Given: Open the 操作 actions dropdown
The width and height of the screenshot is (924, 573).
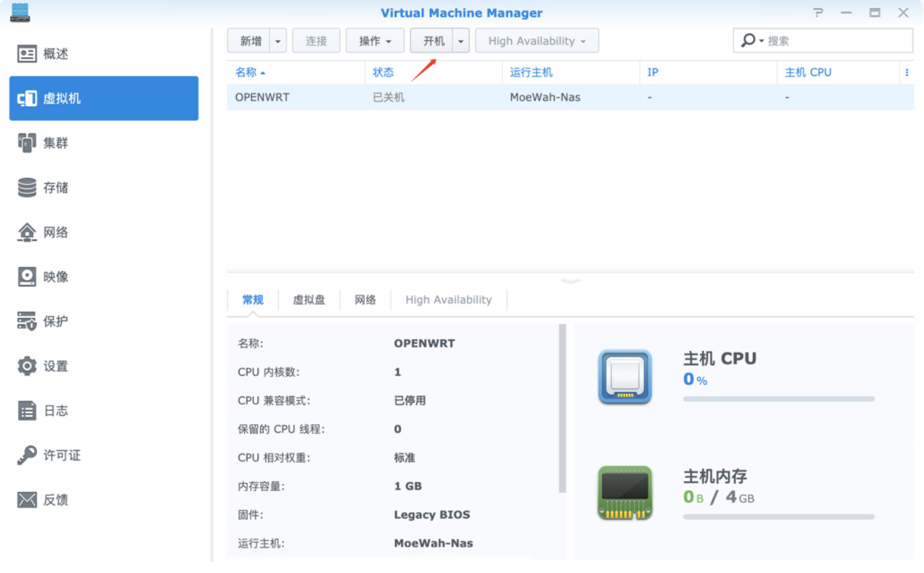Looking at the screenshot, I should 375,41.
